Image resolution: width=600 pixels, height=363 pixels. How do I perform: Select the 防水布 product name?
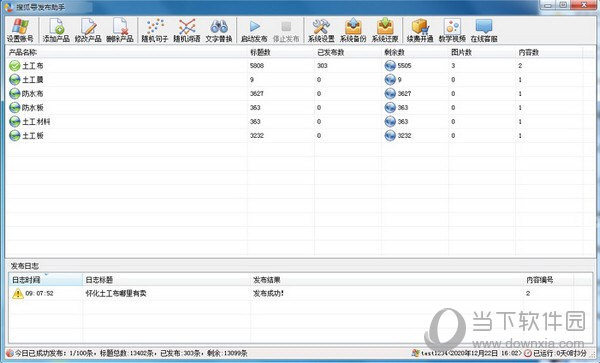point(33,94)
